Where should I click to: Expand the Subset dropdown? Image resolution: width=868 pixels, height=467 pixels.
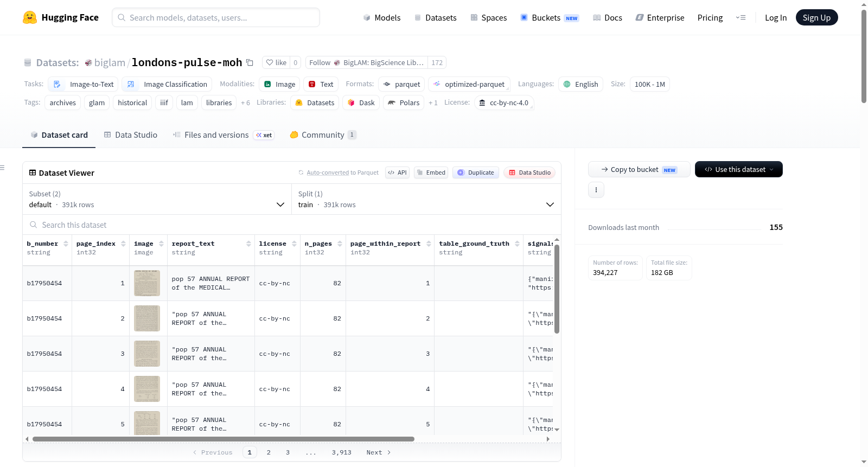[x=157, y=199]
